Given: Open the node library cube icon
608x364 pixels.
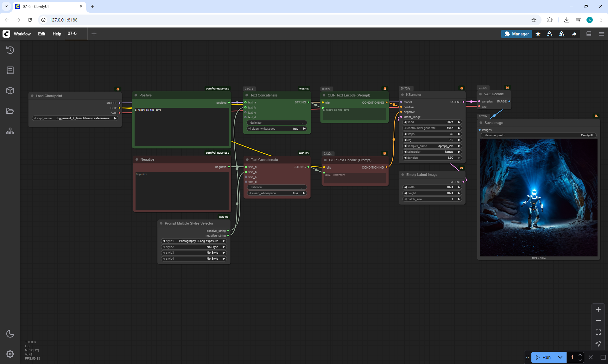Looking at the screenshot, I should [x=10, y=91].
